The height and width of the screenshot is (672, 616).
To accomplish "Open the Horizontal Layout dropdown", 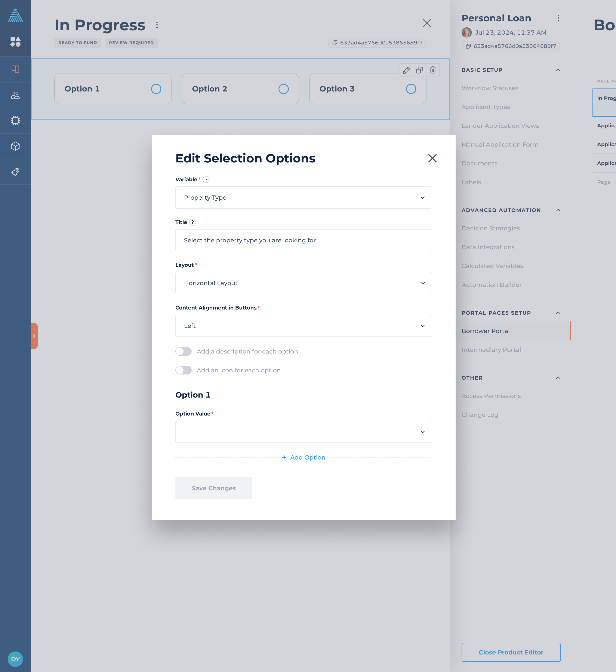I will (304, 283).
